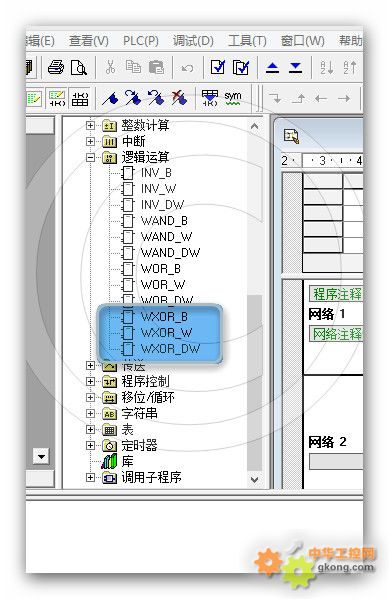Toggle bookmark flag icon
Screen dimensions: 389x599
110,99
